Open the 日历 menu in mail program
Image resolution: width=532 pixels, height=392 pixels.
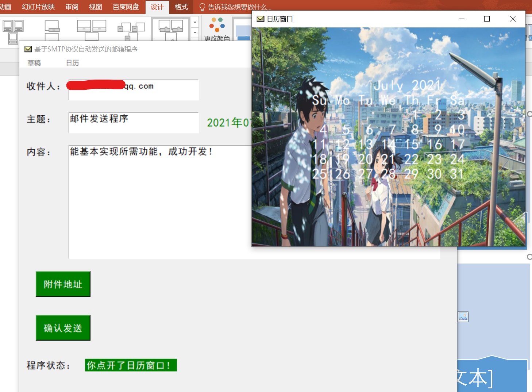tap(72, 63)
